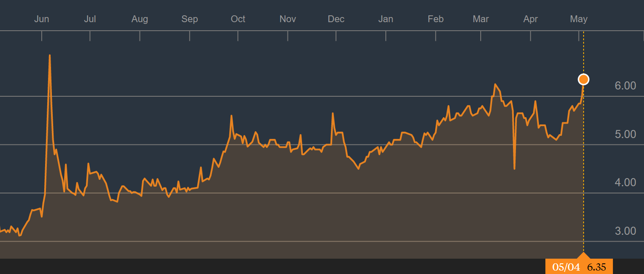Click the shaded area under the price line
644x274 pixels.
pos(298,213)
